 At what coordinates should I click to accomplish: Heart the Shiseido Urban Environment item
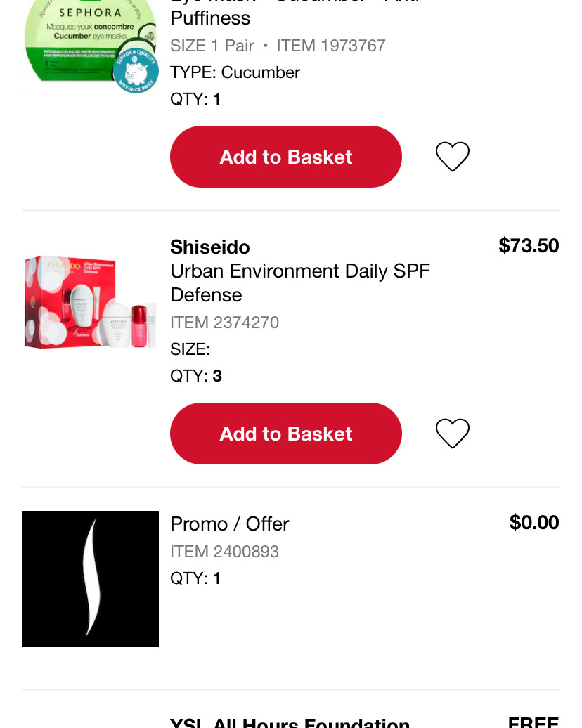pos(453,433)
